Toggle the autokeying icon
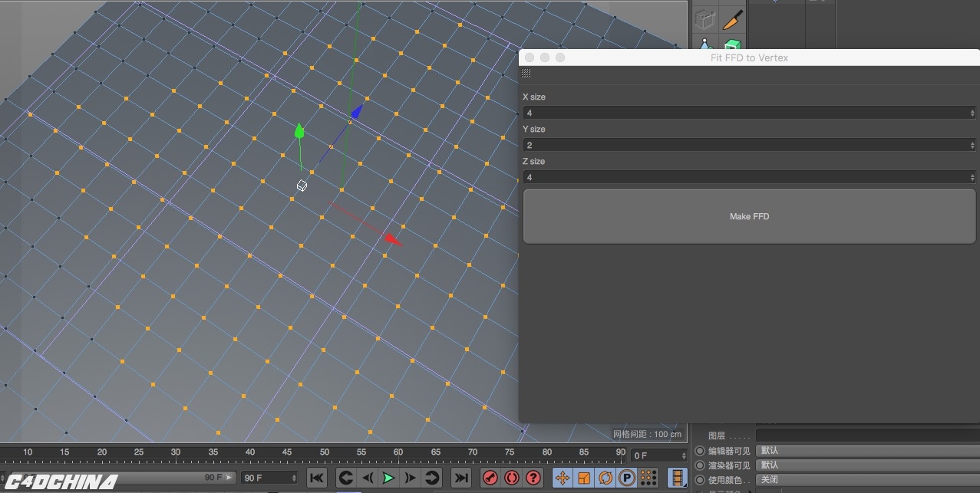 (x=512, y=478)
